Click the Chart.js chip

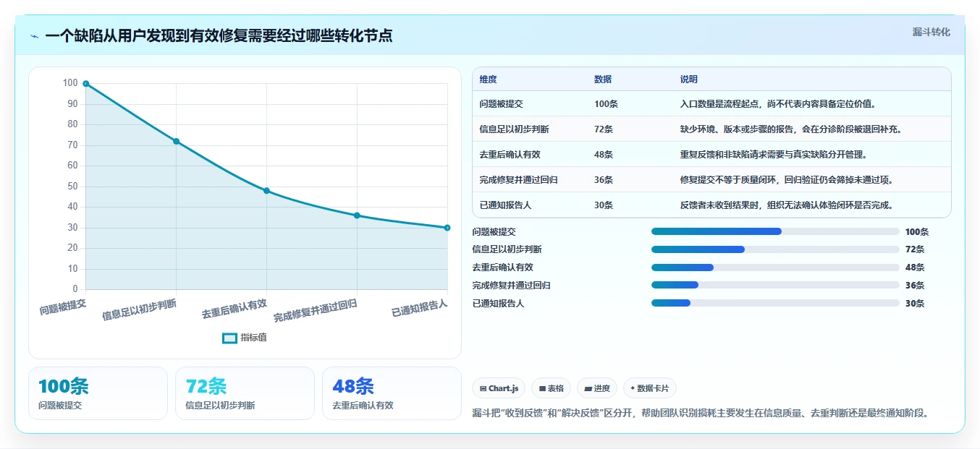(x=499, y=388)
